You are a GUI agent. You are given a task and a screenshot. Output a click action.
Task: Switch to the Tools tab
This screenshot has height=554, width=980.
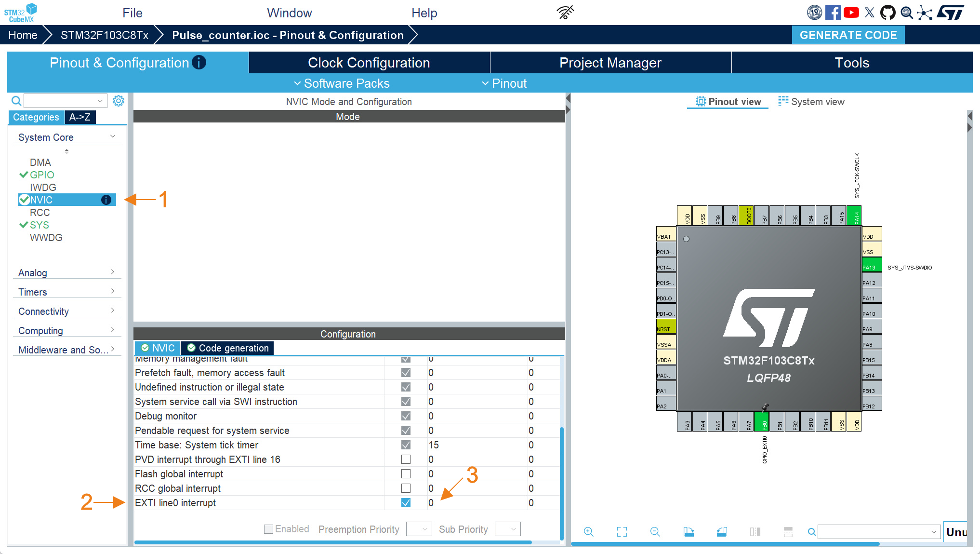[852, 63]
